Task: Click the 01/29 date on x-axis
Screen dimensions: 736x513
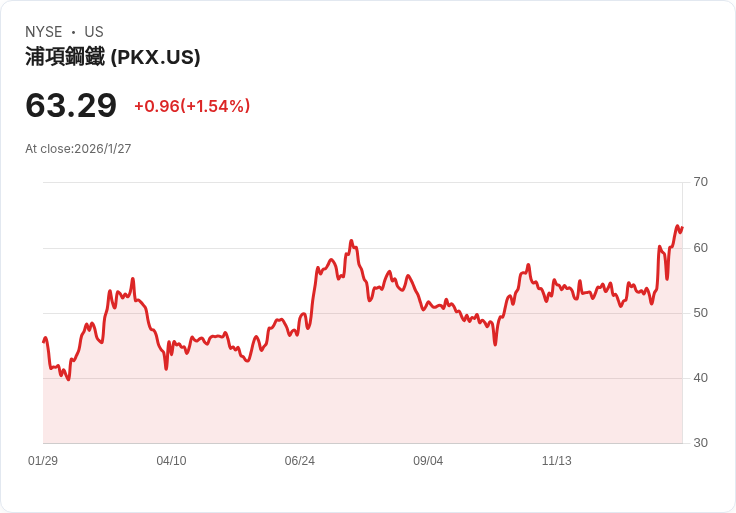Action: coord(43,461)
